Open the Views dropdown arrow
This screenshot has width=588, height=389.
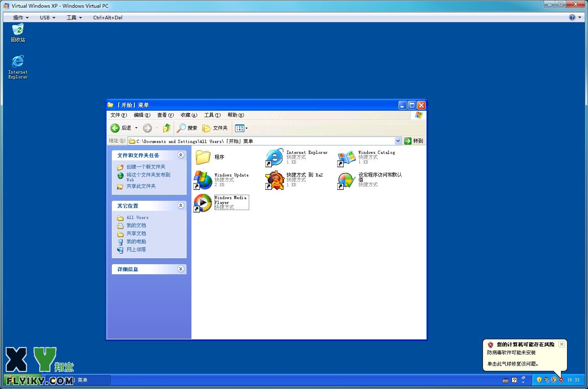pyautogui.click(x=246, y=128)
